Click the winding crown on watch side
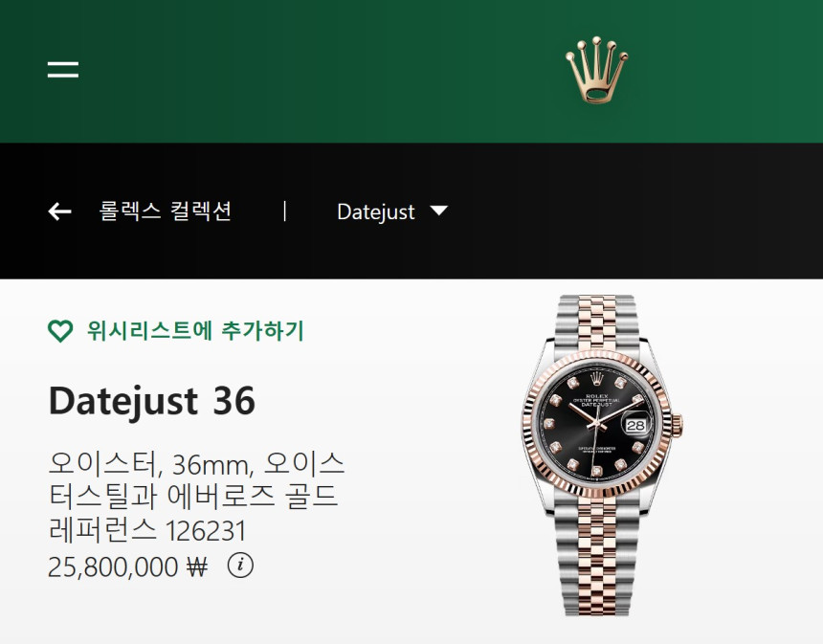Viewport: 823px width, 644px height. point(678,425)
